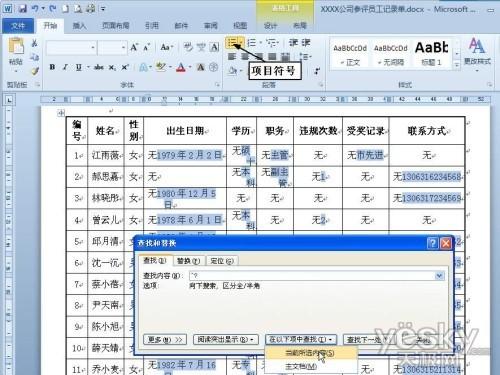Click the Save icon in quick access toolbar

tap(23, 8)
